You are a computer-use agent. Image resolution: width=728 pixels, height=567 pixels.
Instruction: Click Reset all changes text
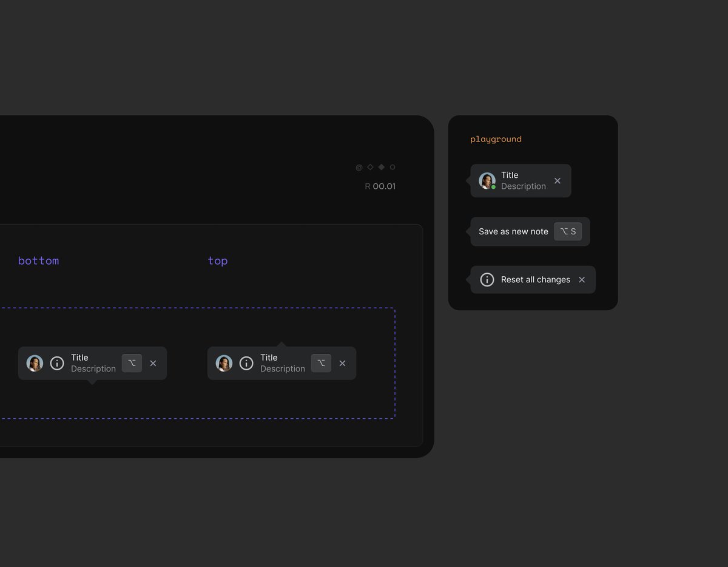point(536,279)
